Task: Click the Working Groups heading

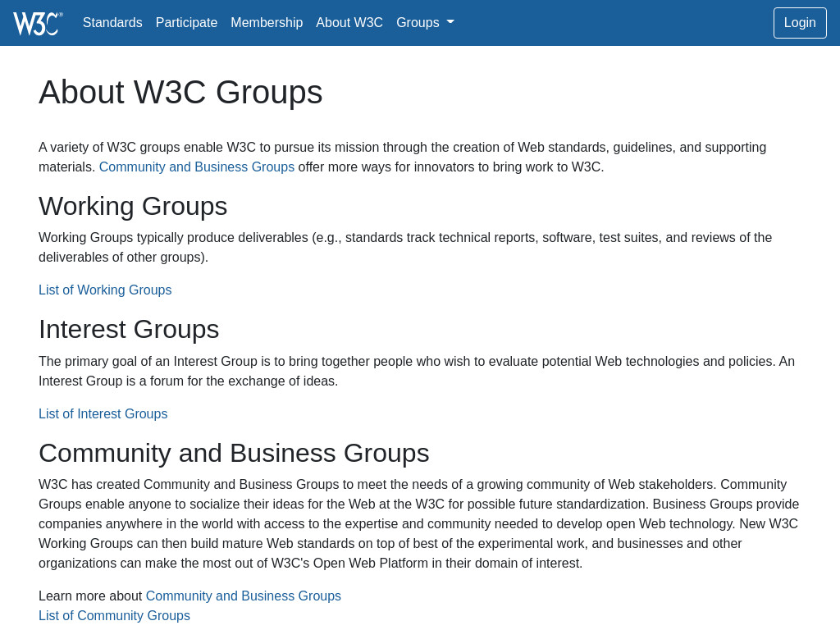Action: click(x=133, y=206)
